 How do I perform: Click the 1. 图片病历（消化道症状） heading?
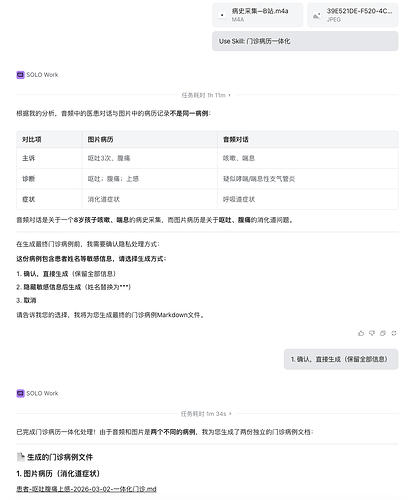click(x=58, y=474)
